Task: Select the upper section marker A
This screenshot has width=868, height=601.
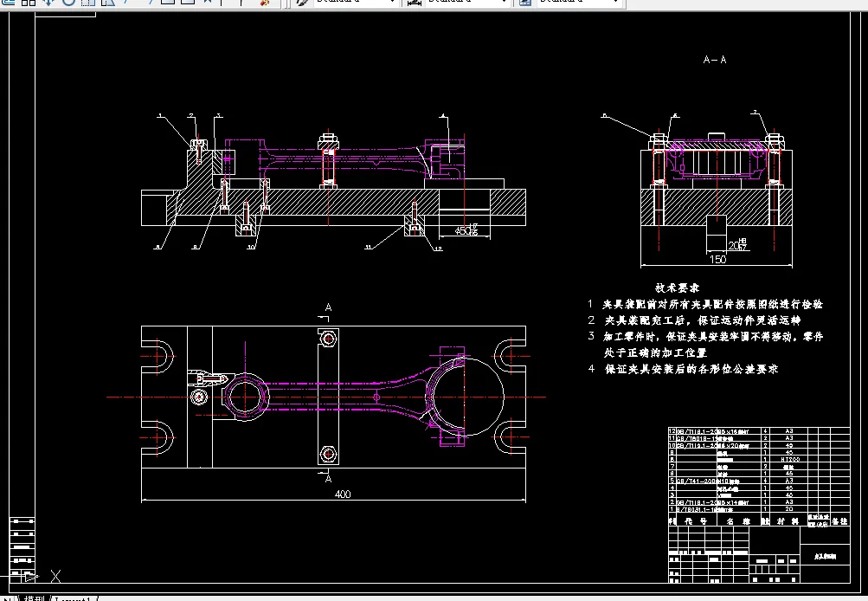Action: (x=328, y=307)
